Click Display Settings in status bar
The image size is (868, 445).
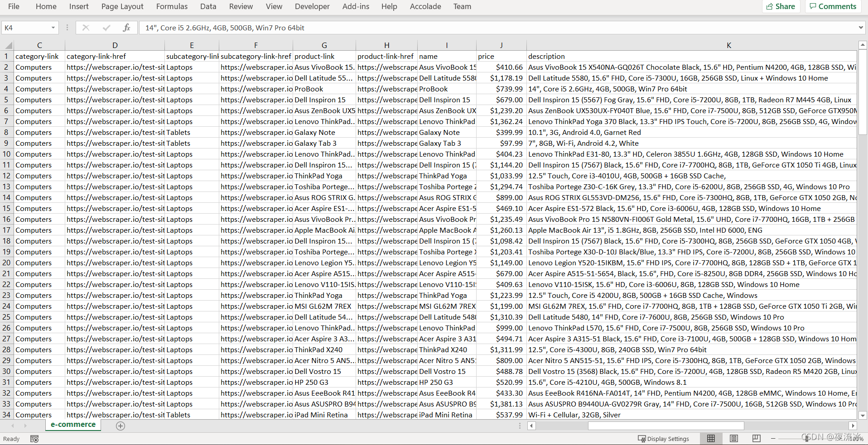[663, 439]
